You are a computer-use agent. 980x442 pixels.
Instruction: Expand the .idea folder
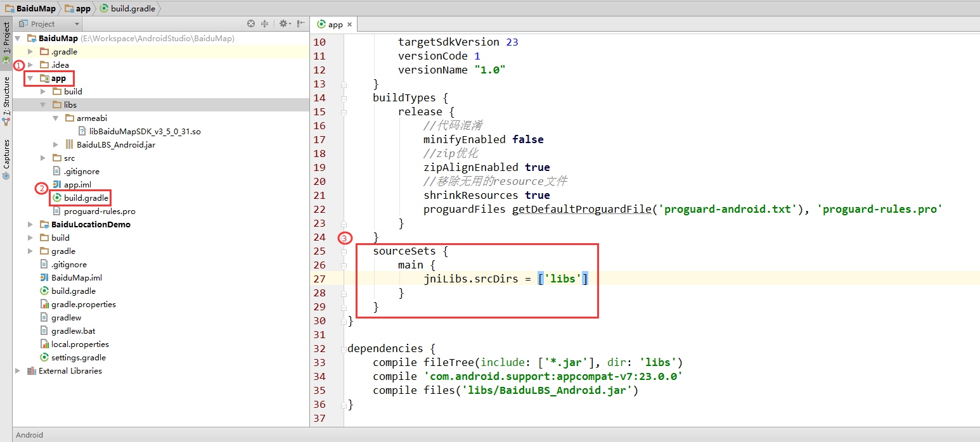(30, 65)
